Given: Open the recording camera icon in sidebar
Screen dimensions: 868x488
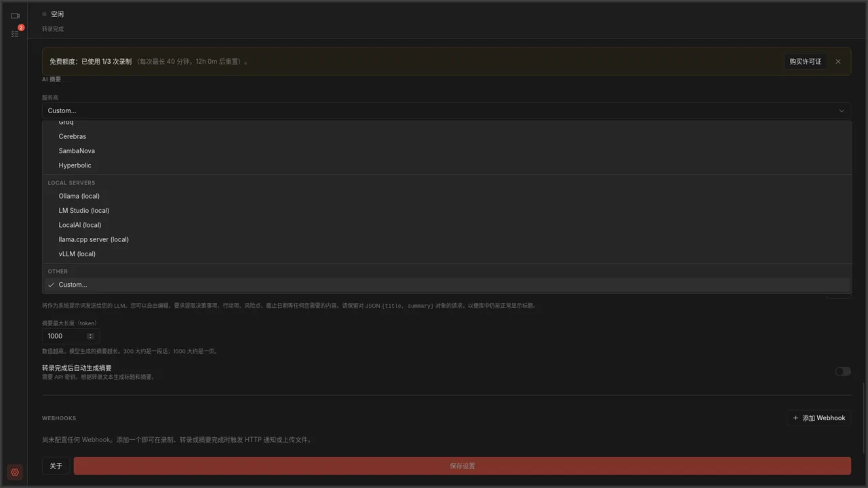Looking at the screenshot, I should coord(15,16).
